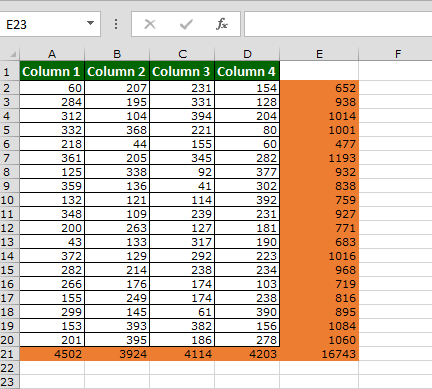
Task: Click into the formula bar input area
Action: tap(338, 24)
